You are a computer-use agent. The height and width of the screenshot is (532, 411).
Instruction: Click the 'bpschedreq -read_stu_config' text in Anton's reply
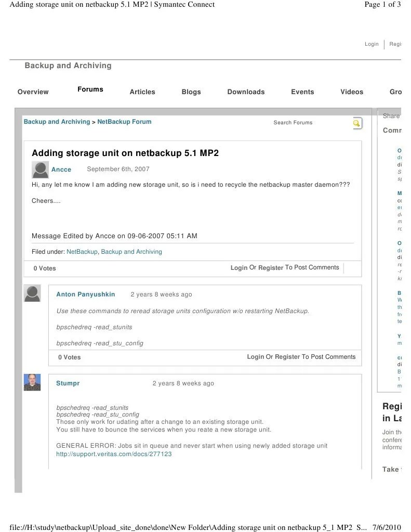pyautogui.click(x=100, y=343)
